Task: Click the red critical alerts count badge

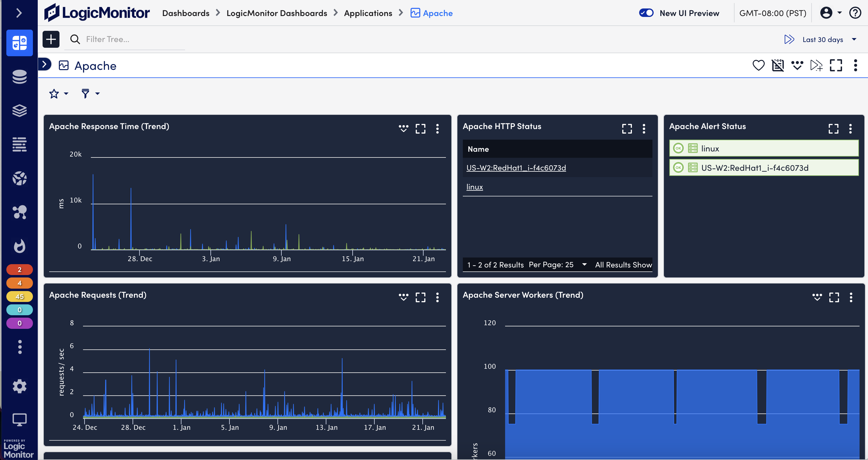Action: [19, 270]
